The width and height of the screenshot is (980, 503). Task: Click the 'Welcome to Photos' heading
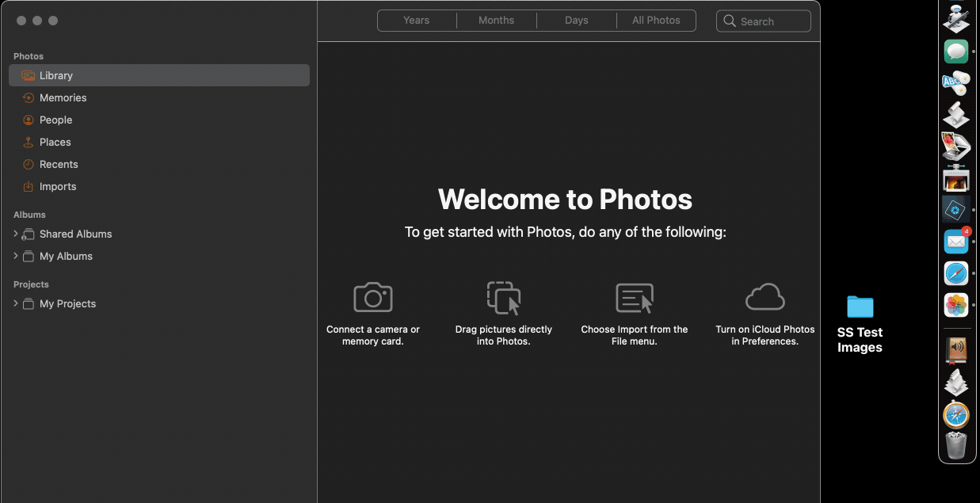565,199
